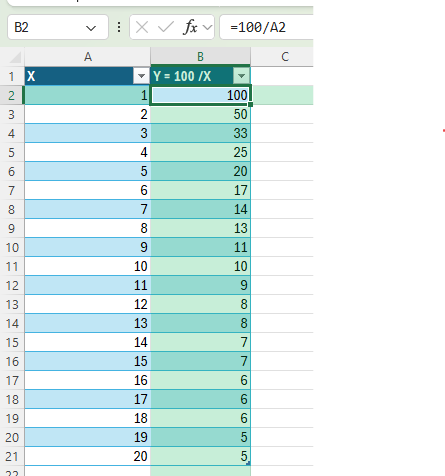445x476 pixels.
Task: Select cell A16 containing 15
Action: click(x=88, y=361)
